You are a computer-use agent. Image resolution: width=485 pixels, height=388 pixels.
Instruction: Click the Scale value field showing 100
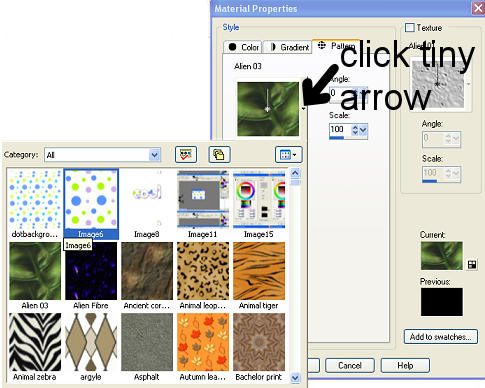tap(340, 129)
